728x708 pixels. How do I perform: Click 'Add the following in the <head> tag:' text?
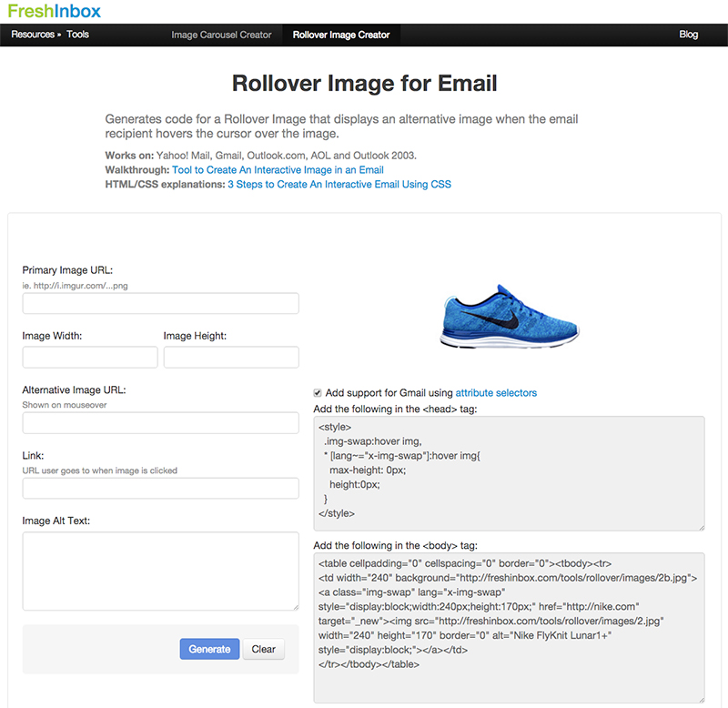[395, 409]
